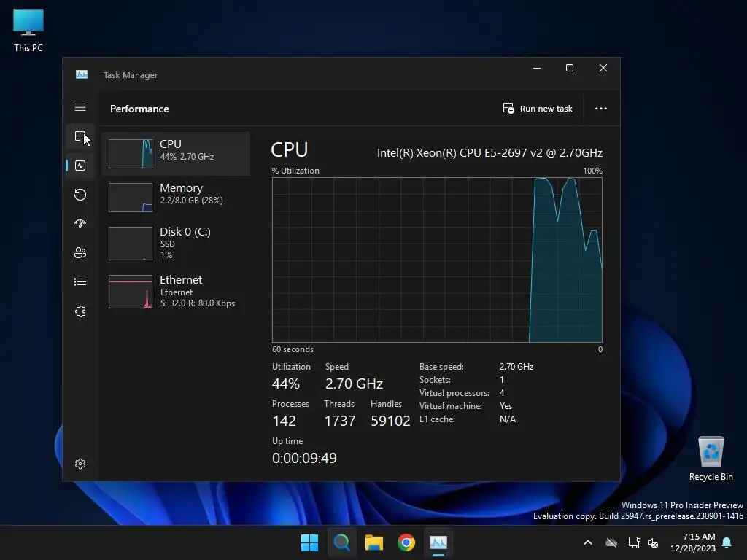Click the Disk 0 mini graph thumbnail
The image size is (747, 560).
(131, 244)
